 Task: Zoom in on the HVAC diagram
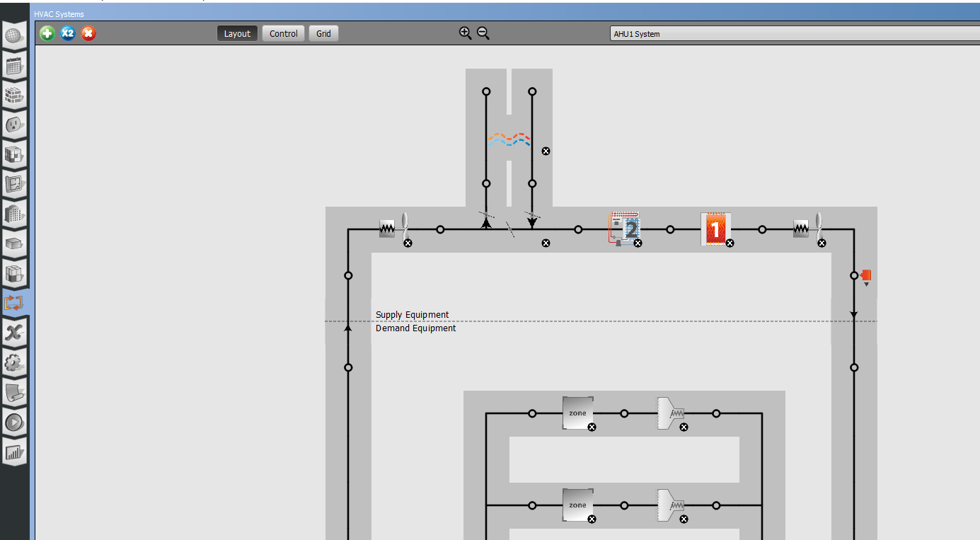click(x=465, y=33)
